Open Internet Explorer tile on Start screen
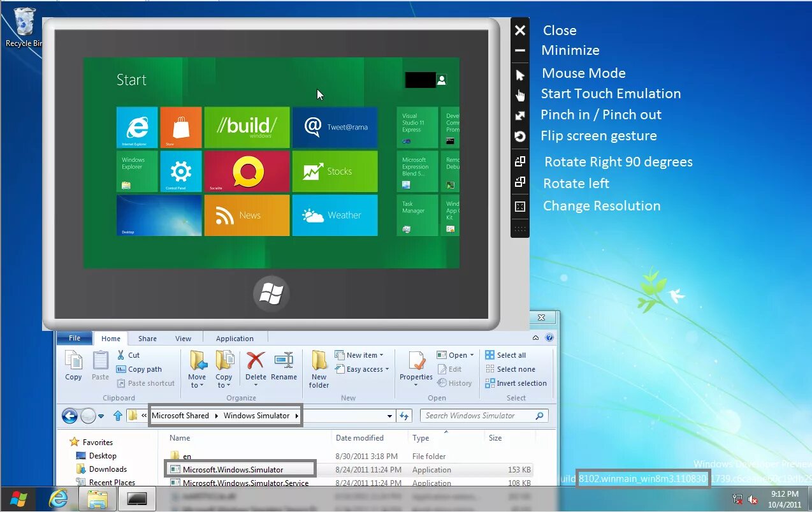This screenshot has height=512, width=812. (137, 128)
